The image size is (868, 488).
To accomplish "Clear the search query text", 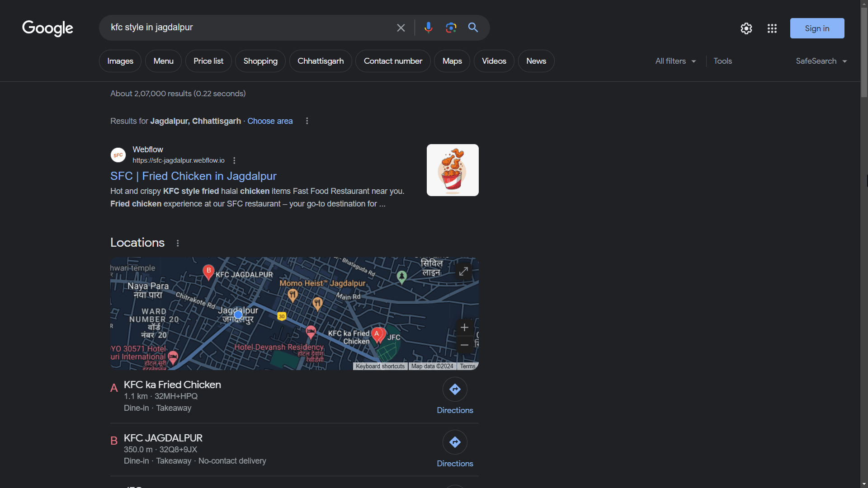I will coord(401,28).
